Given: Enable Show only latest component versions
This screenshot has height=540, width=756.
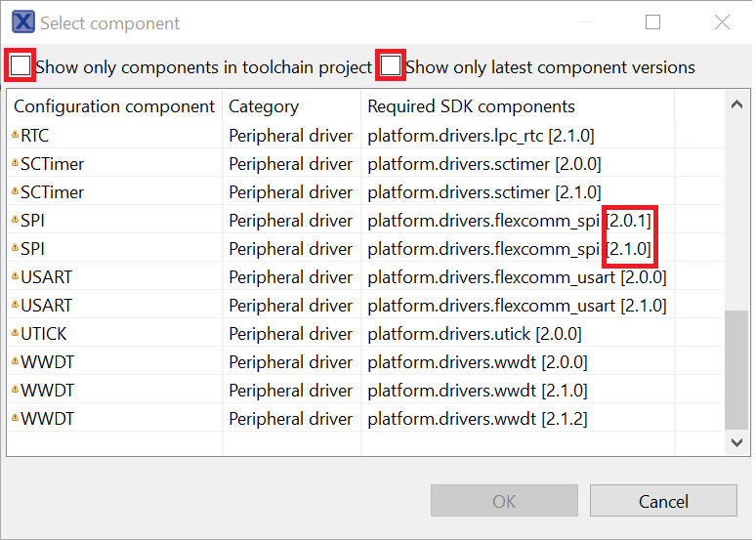Looking at the screenshot, I should pos(390,65).
